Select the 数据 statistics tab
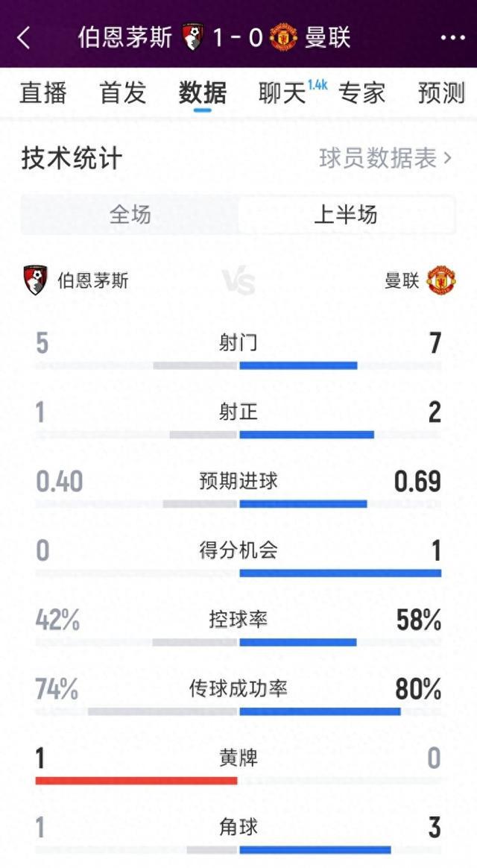The width and height of the screenshot is (477, 868). (x=203, y=93)
